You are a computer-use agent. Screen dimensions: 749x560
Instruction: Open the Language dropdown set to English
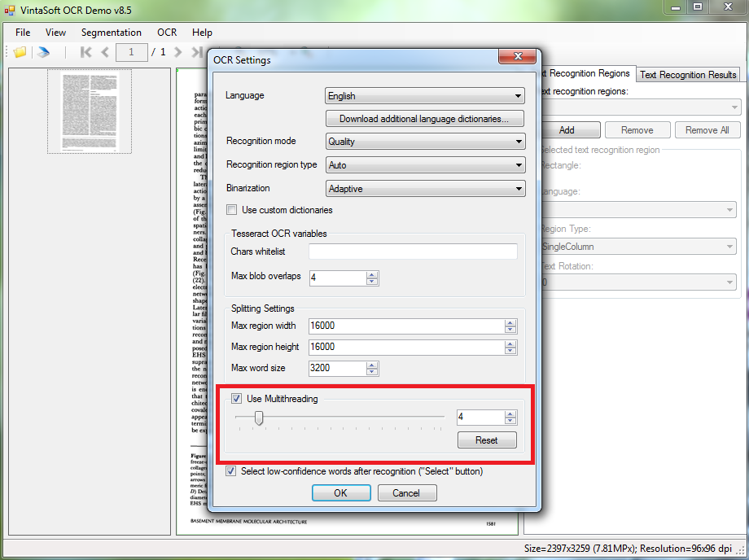click(425, 96)
